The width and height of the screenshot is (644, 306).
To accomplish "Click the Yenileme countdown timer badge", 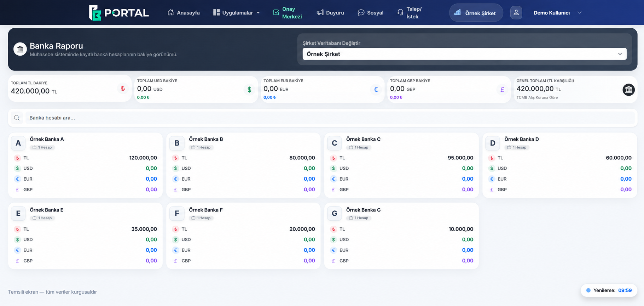I will pyautogui.click(x=609, y=290).
